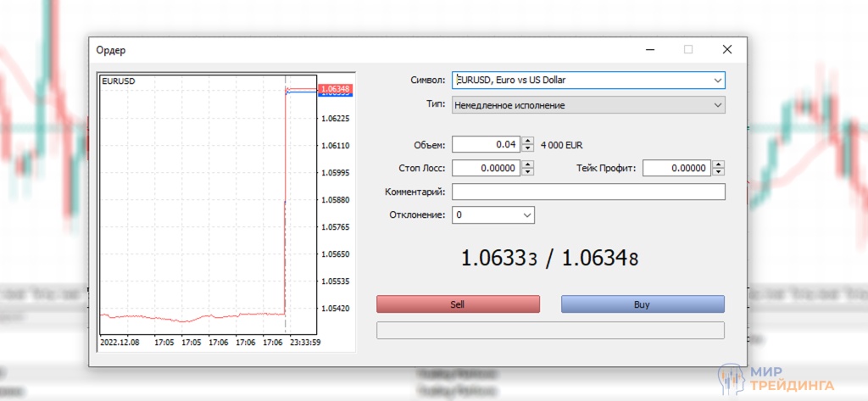Viewport: 868px width, 401px height.
Task: Click the Объем volume input field
Action: coord(486,145)
